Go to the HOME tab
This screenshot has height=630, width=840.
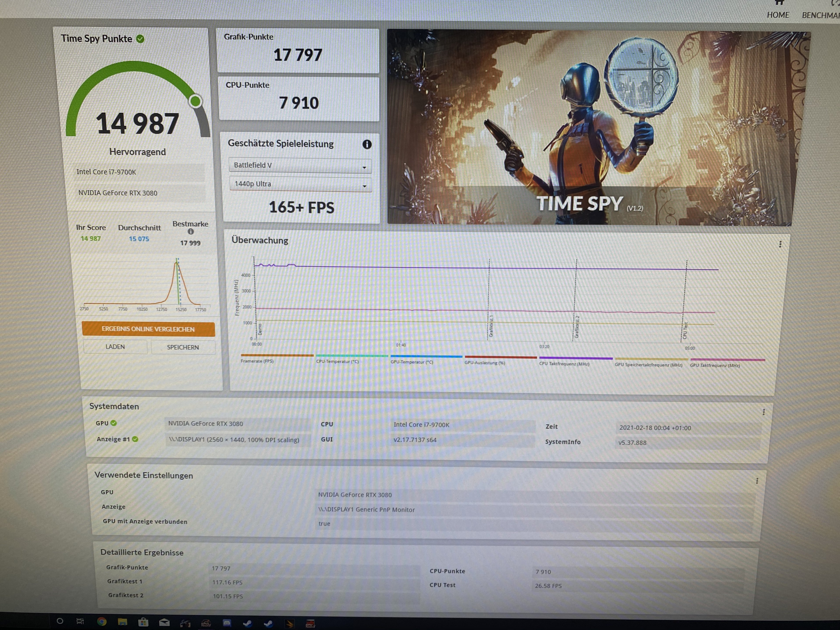(x=778, y=14)
